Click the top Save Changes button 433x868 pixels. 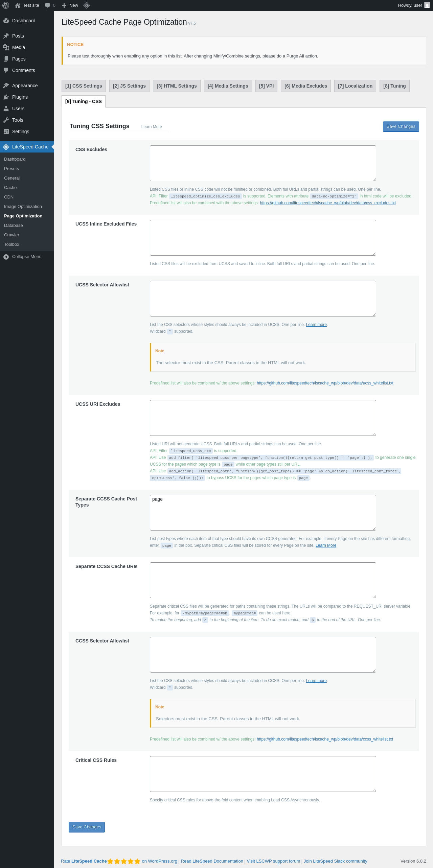(401, 126)
